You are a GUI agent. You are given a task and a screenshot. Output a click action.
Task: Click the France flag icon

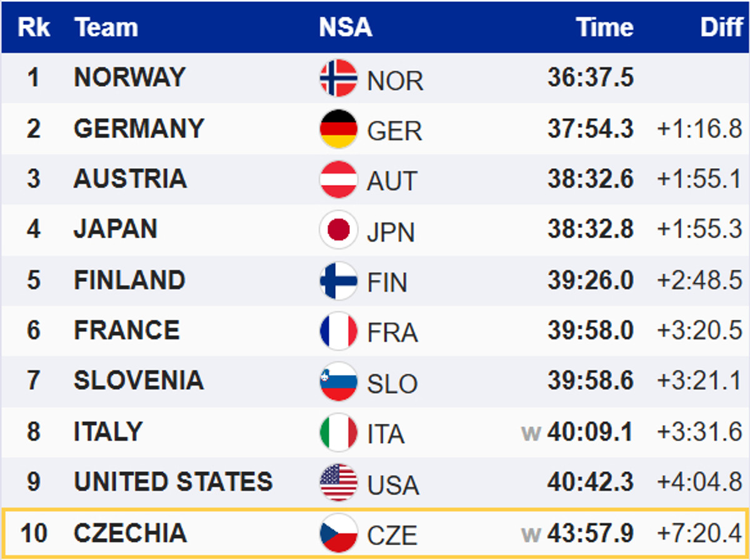[x=338, y=331]
